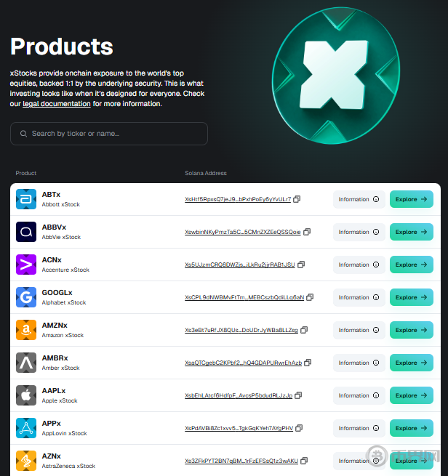Click the Solana Address column header
Screen dimensions: 448x476
pos(206,173)
